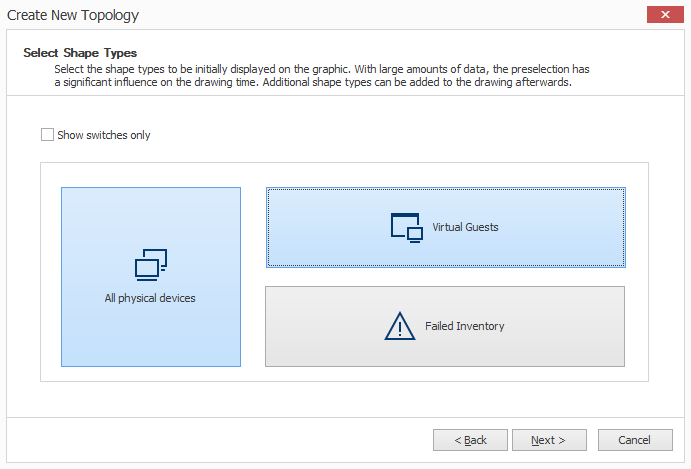
Task: Click the 'Failed Inventory' text label
Action: coord(464,326)
